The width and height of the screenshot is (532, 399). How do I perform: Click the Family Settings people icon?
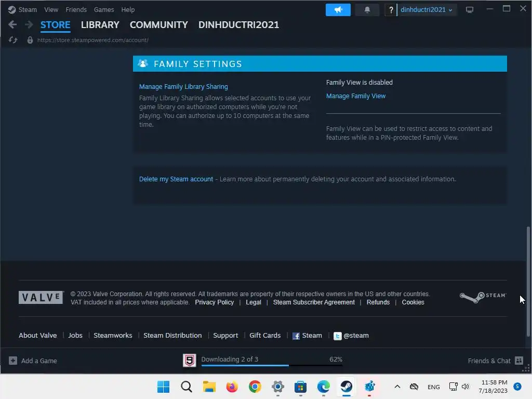pyautogui.click(x=143, y=63)
